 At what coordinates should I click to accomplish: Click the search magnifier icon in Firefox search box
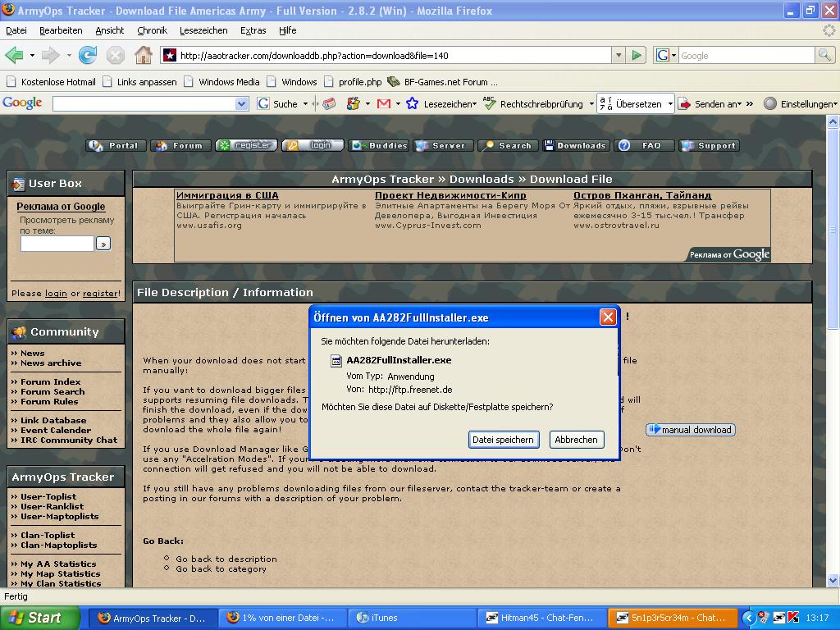click(x=824, y=55)
